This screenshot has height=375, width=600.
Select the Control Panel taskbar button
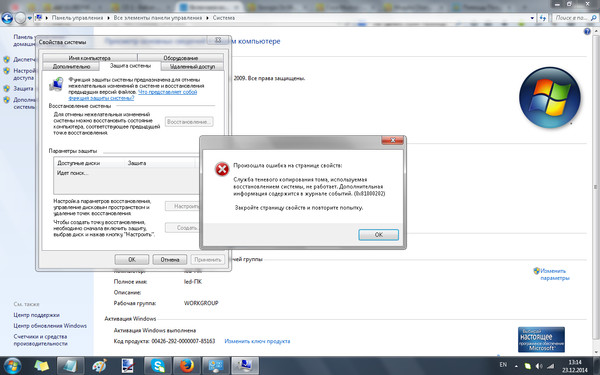tap(216, 366)
